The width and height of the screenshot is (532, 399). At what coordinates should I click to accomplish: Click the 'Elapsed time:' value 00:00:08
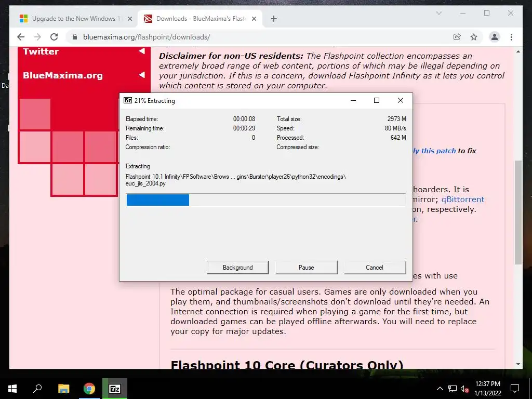[x=244, y=119]
